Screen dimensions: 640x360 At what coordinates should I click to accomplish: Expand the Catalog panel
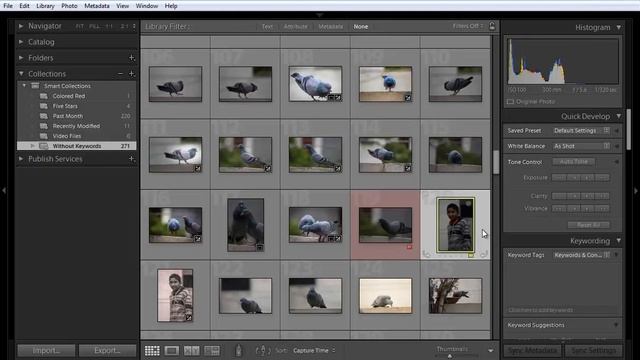(x=21, y=42)
